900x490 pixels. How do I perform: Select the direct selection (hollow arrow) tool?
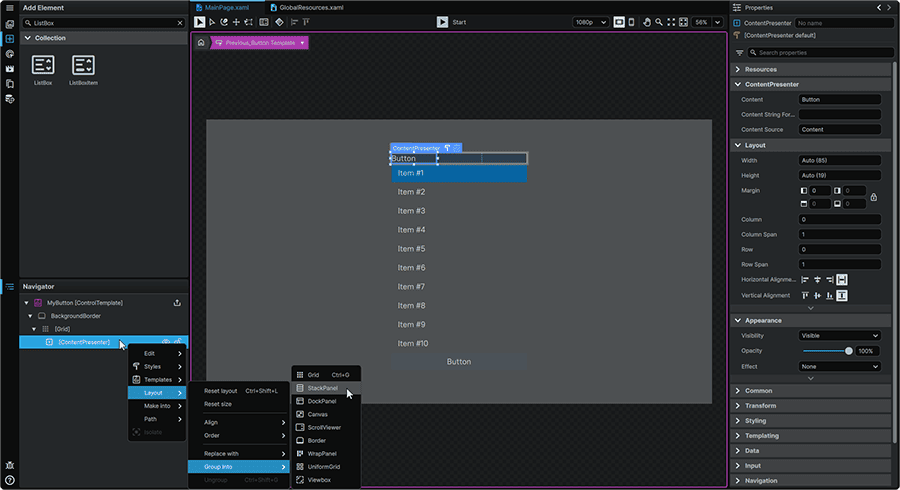[212, 22]
